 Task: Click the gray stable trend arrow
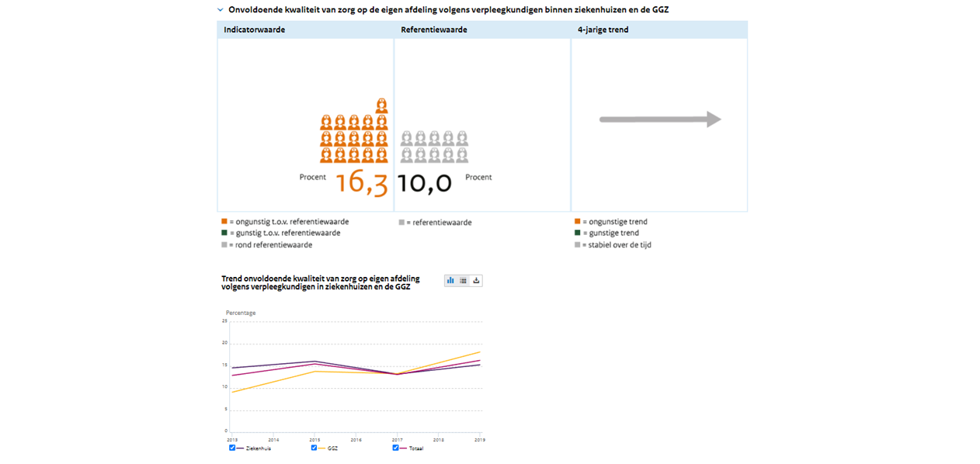click(660, 119)
